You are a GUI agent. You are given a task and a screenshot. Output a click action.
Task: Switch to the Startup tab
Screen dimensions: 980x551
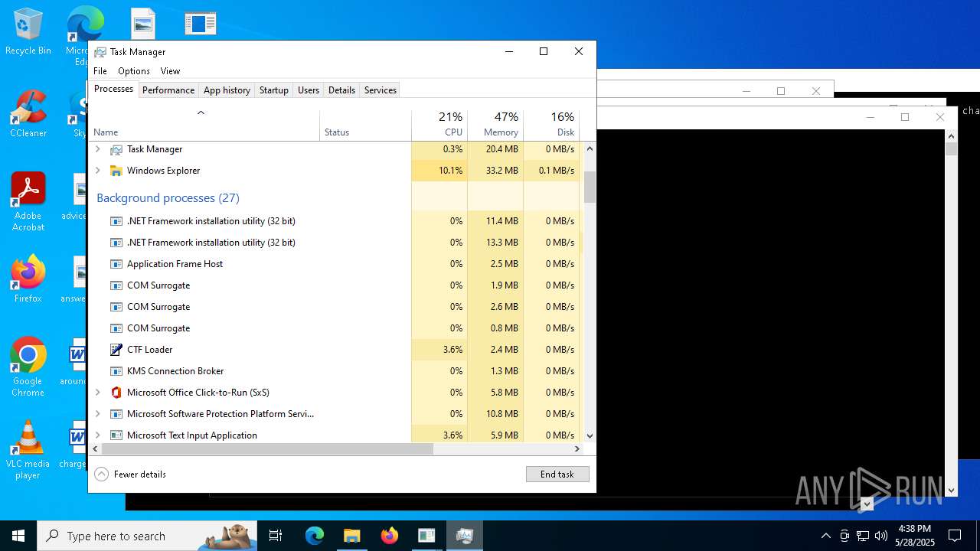pyautogui.click(x=273, y=90)
